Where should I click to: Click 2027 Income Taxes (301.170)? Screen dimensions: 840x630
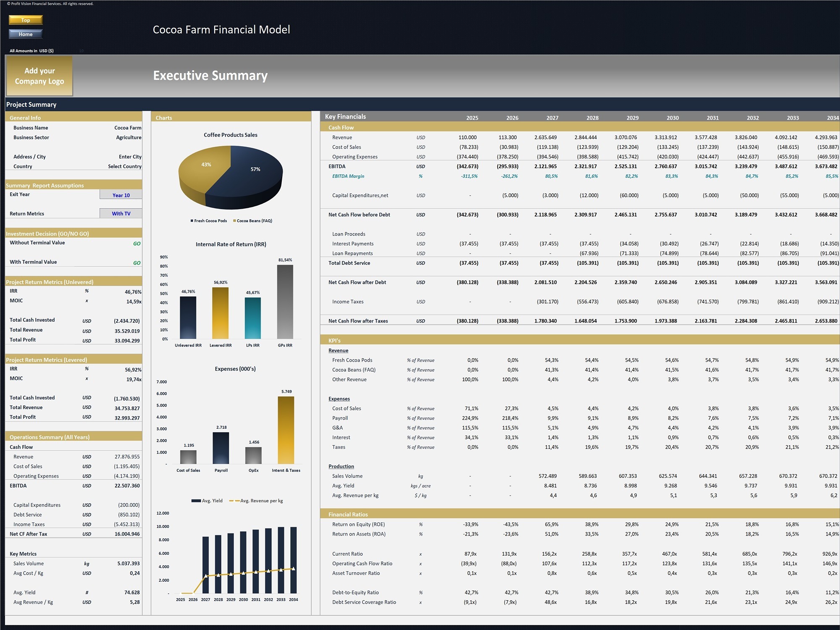tap(548, 302)
